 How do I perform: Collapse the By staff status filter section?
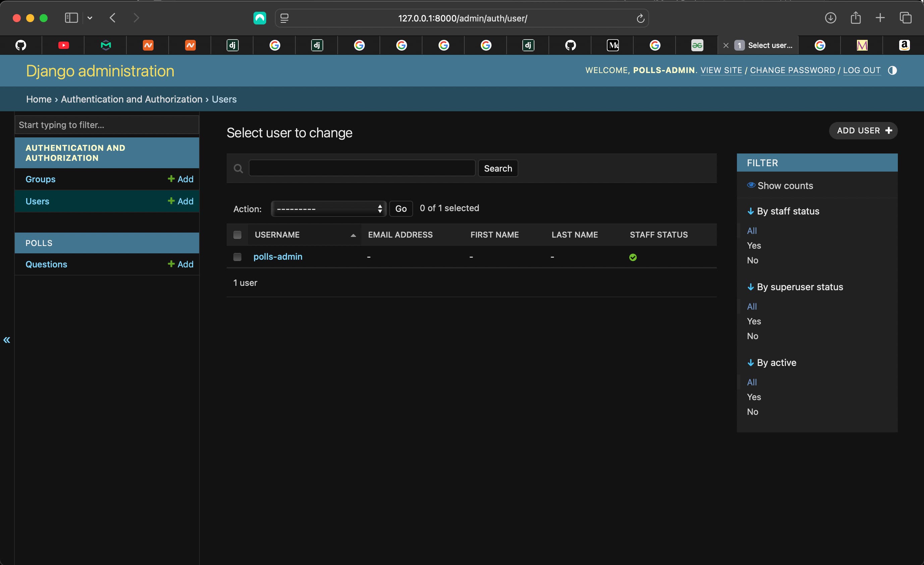(x=784, y=211)
